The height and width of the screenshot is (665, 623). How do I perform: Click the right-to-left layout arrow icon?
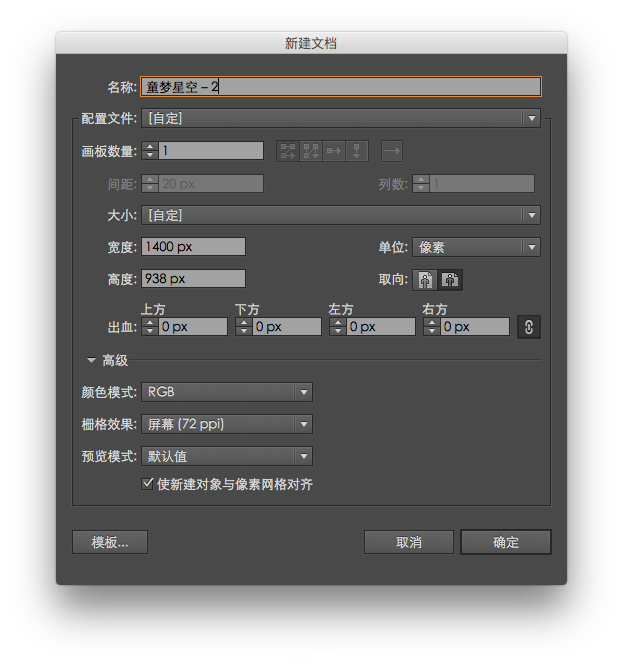point(391,151)
